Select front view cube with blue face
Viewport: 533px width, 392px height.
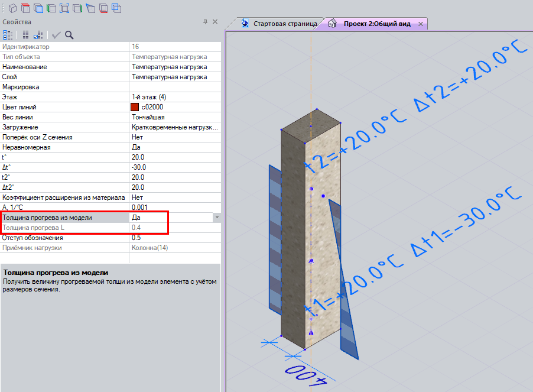pos(38,8)
